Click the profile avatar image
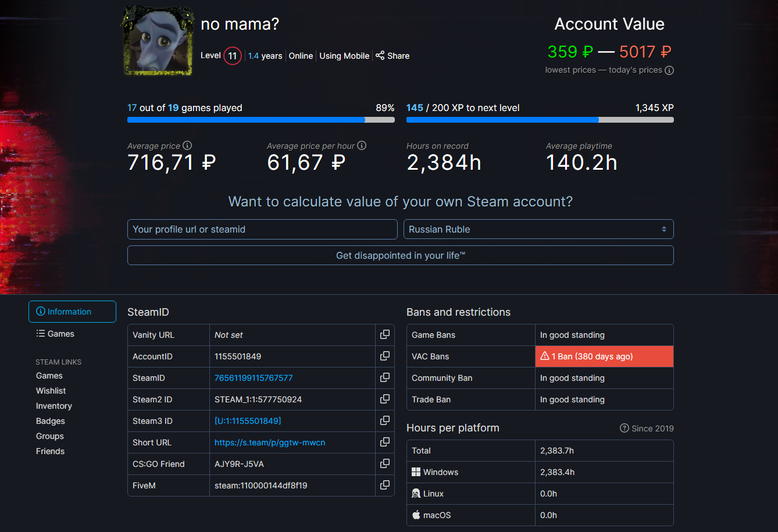 coord(157,40)
